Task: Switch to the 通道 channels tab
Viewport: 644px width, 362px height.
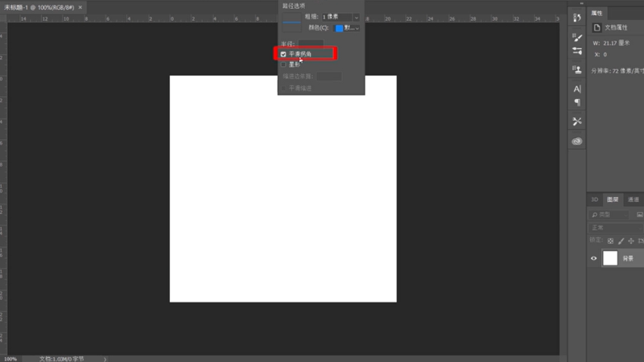Action: click(x=634, y=200)
